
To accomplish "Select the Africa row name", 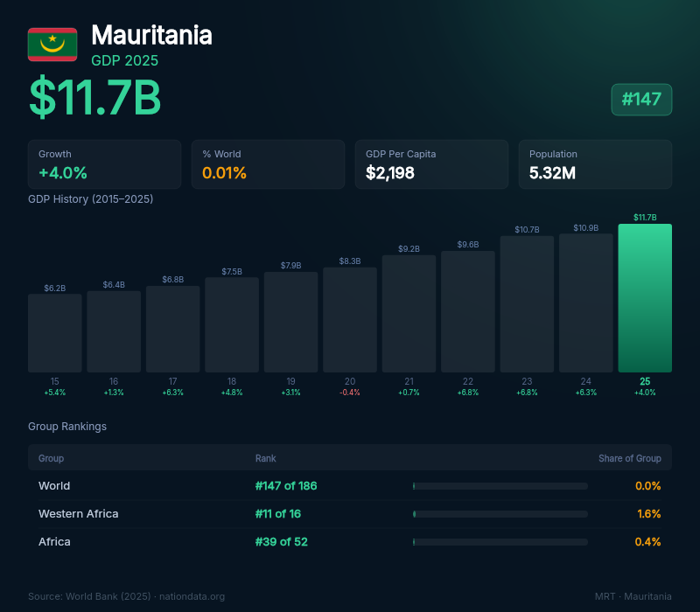I will click(54, 542).
